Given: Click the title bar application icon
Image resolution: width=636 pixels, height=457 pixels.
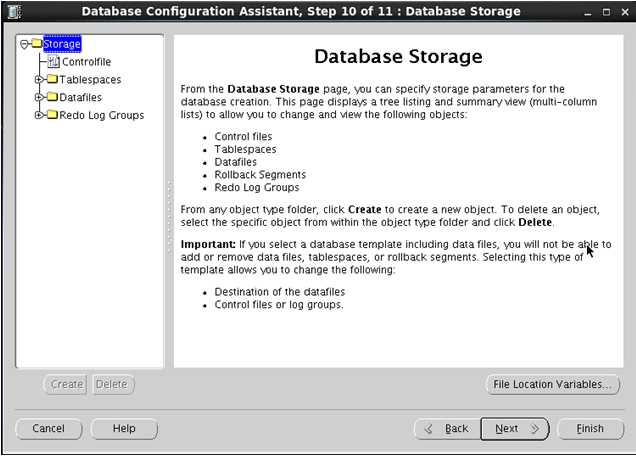Looking at the screenshot, I should (x=14, y=11).
